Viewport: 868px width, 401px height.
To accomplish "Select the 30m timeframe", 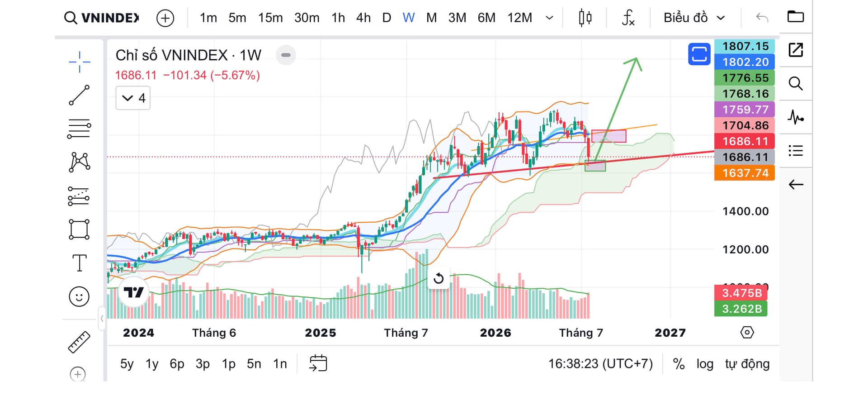I will click(x=307, y=18).
